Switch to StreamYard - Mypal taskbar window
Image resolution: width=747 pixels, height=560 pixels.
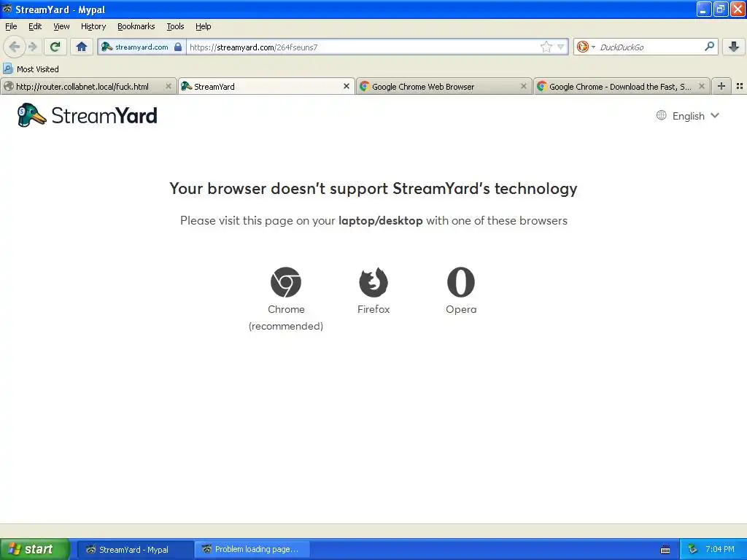(x=134, y=550)
